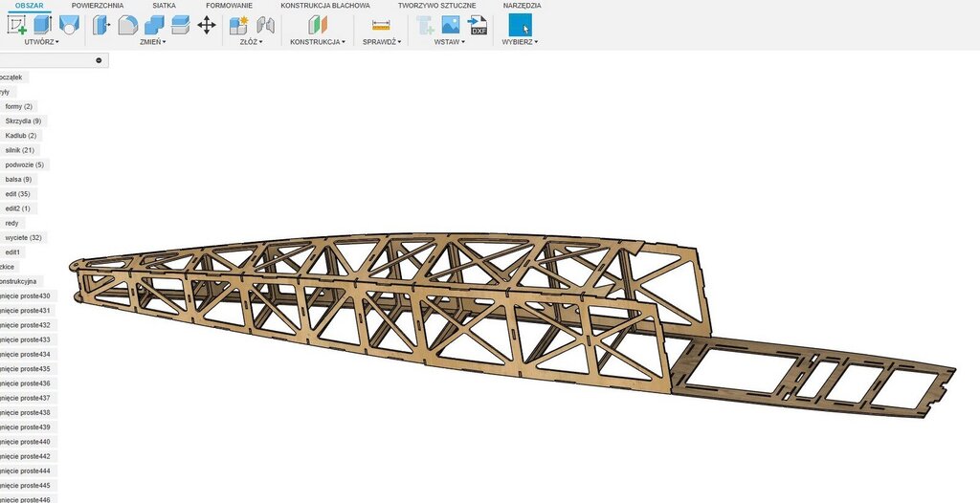Expand the ZMIEŃ dropdown menu
This screenshot has width=980, height=503.
point(152,42)
